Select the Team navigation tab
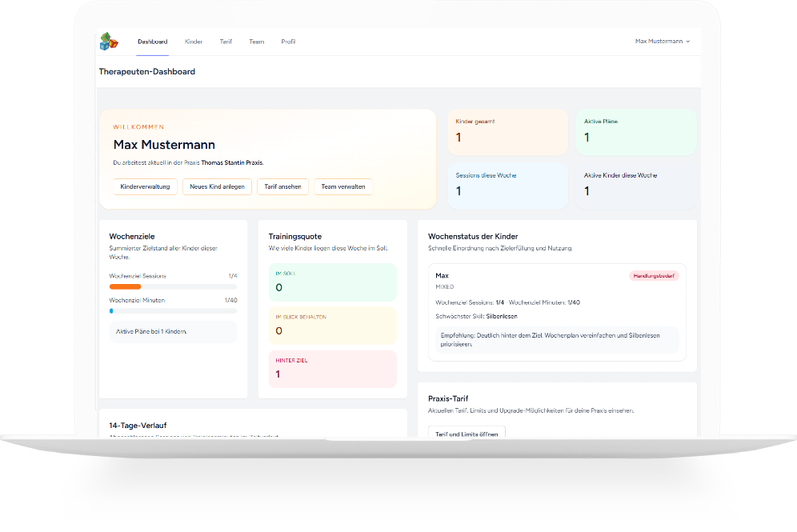797x532 pixels. pyautogui.click(x=256, y=42)
